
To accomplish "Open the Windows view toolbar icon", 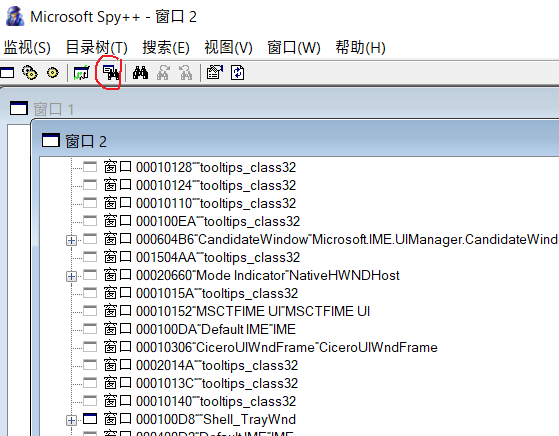I will pyautogui.click(x=7, y=73).
